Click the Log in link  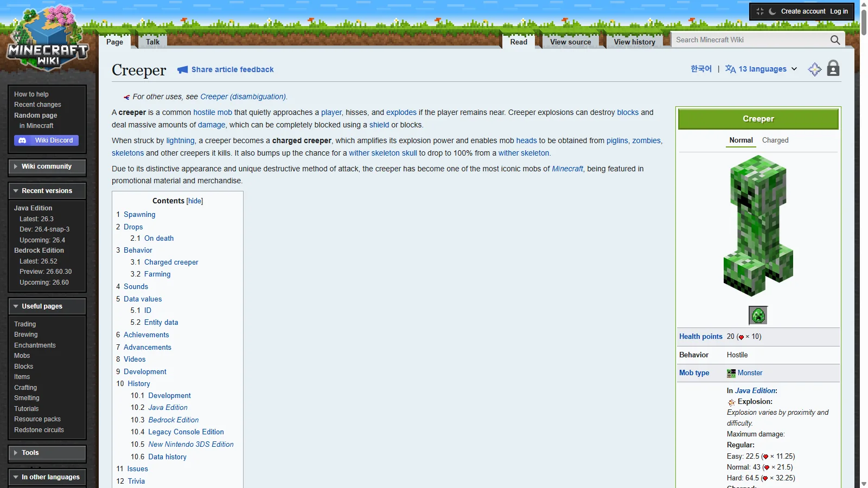[839, 11]
